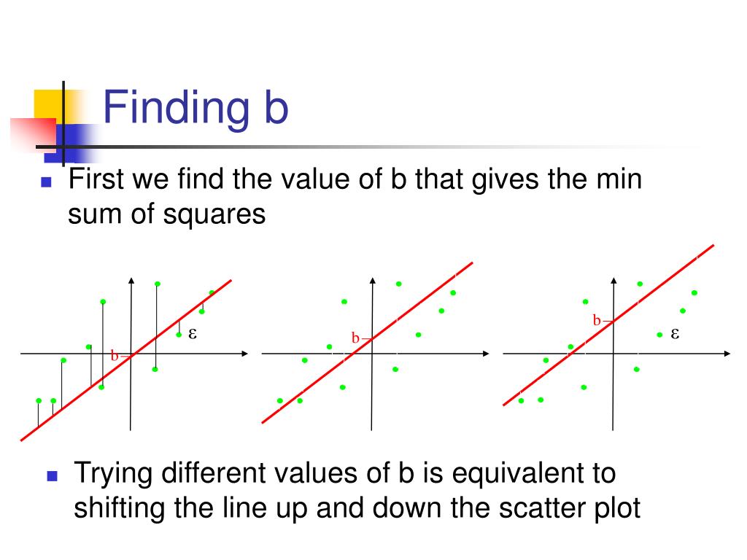Select the blue bullet beside 'First we find'

click(46, 182)
